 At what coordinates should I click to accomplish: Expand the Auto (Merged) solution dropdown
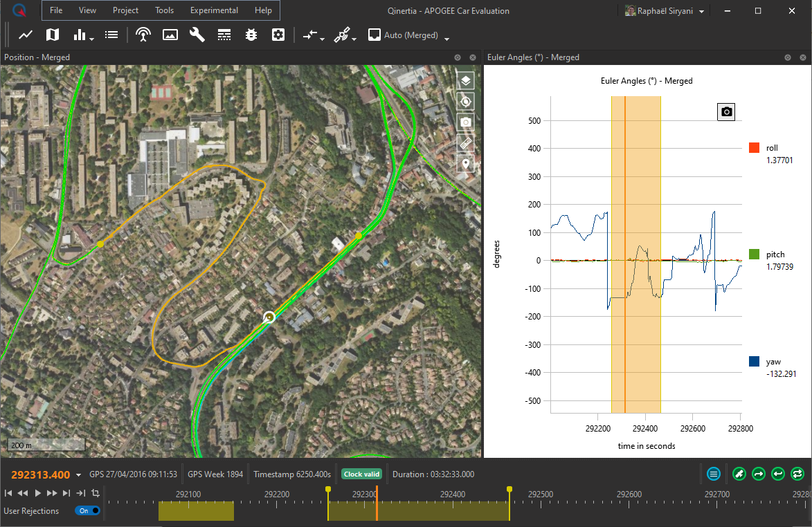point(447,38)
